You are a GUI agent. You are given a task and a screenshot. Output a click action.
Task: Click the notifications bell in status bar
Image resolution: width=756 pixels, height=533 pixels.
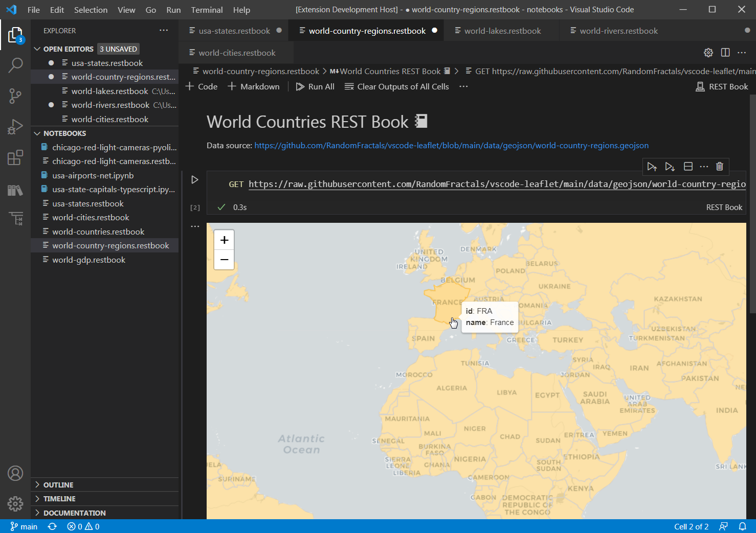(x=742, y=526)
